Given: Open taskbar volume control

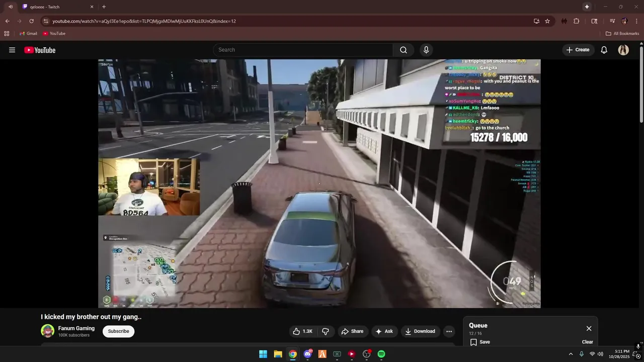Looking at the screenshot, I should pos(600,354).
